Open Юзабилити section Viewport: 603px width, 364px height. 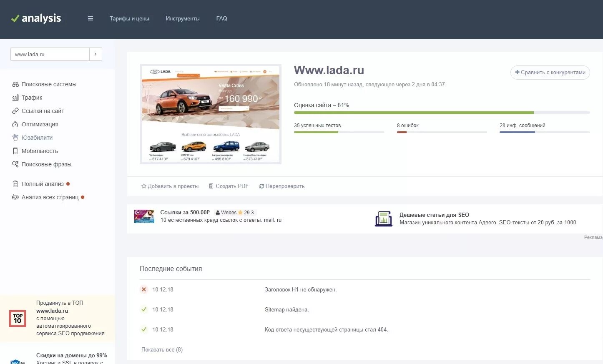coord(37,138)
